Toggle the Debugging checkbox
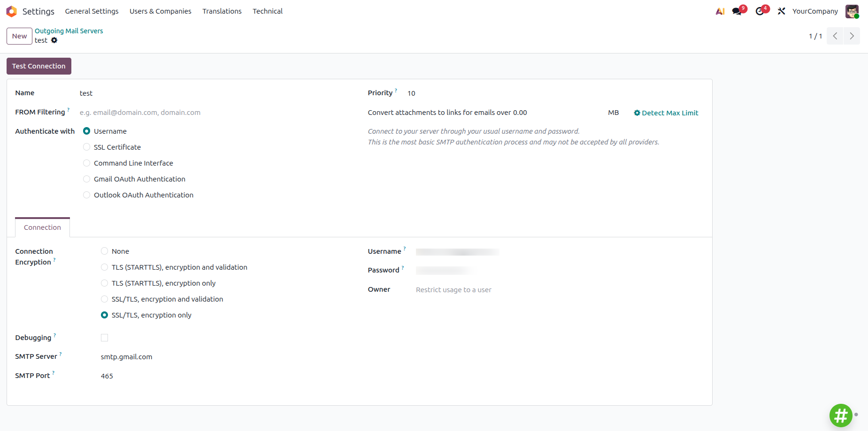This screenshot has height=431, width=868. pyautogui.click(x=104, y=338)
